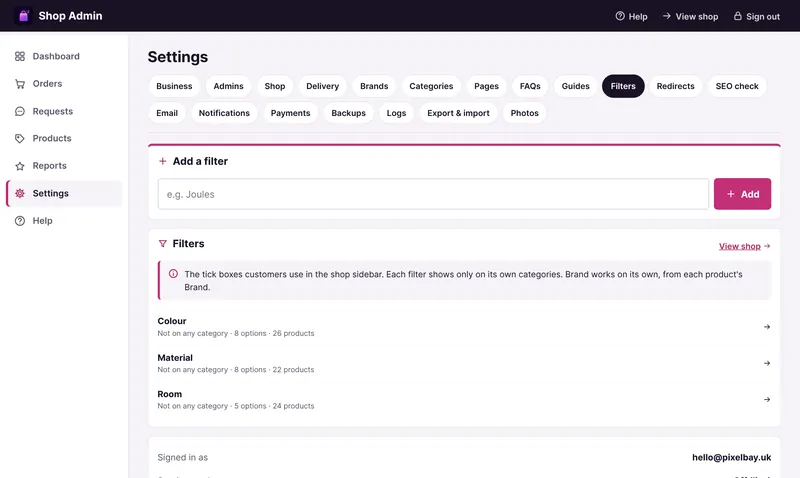This screenshot has height=478, width=800.
Task: Click Help text in the top bar
Action: [x=638, y=16]
